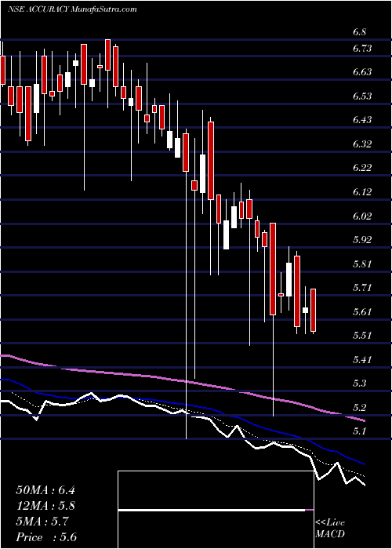
Task: Click the 6.12 price axis label
Action: tap(362, 192)
